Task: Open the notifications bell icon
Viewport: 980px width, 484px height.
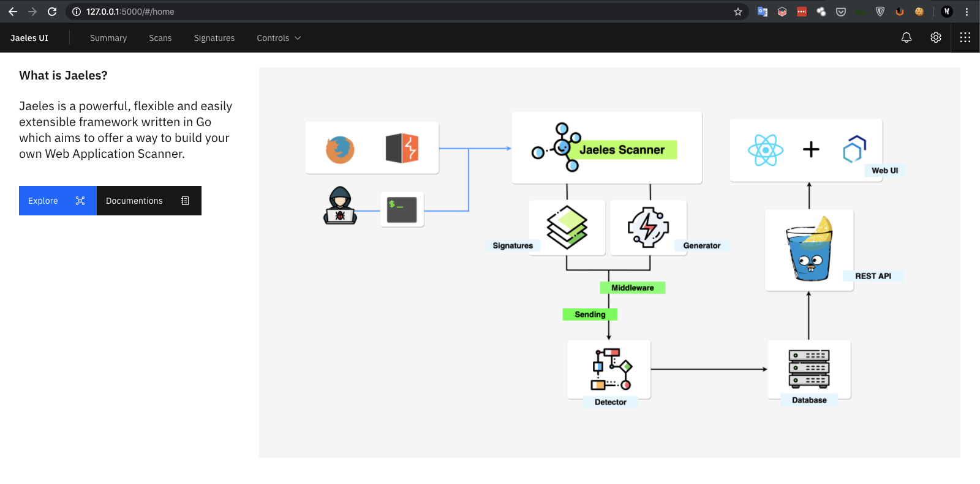Action: coord(907,37)
